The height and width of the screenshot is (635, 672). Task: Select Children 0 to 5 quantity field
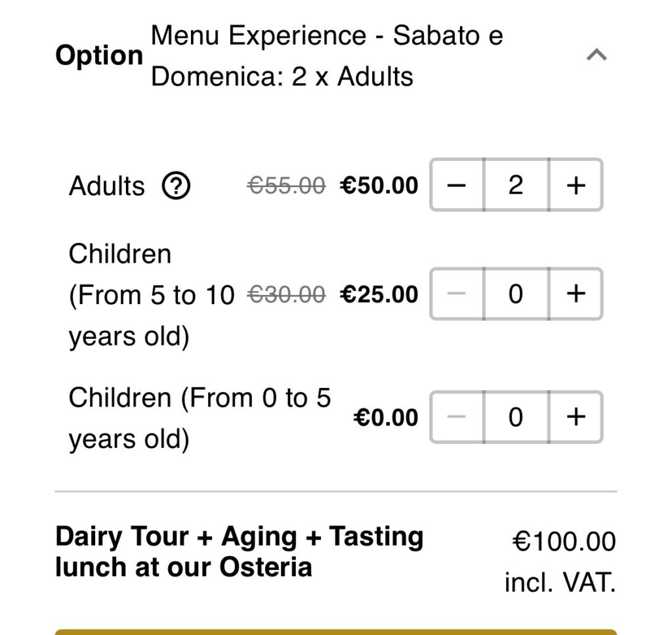click(x=516, y=417)
